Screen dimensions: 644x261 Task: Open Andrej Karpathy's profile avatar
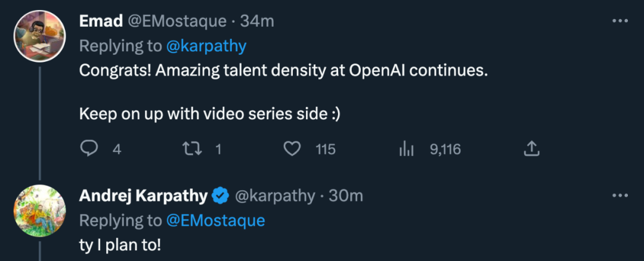pos(39,210)
